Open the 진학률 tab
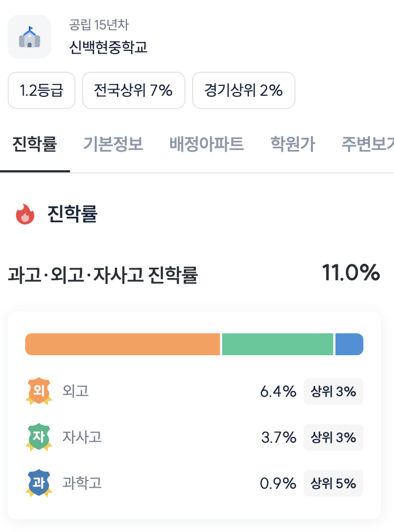394x532 pixels. (x=35, y=144)
